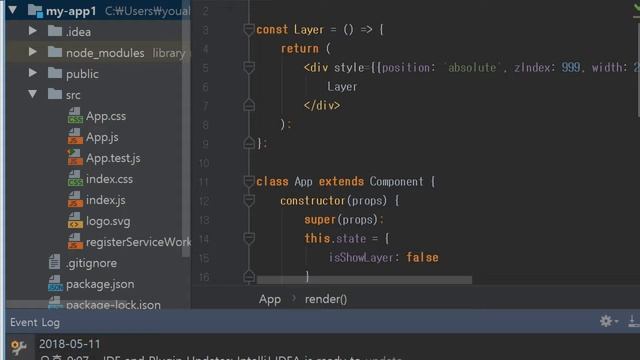Click 'super' in line 13
Viewport: 640px width, 360px height.
click(x=320, y=220)
